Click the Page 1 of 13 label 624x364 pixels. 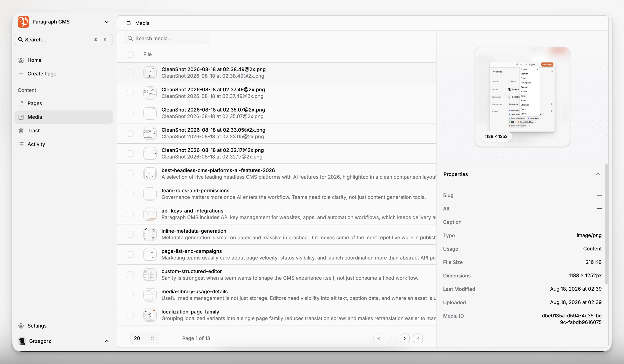pos(196,338)
